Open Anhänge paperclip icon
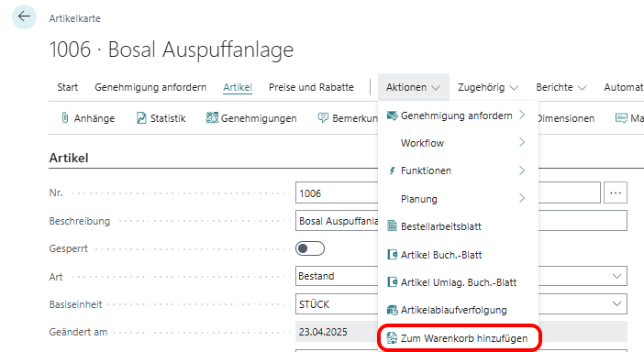 click(x=65, y=118)
